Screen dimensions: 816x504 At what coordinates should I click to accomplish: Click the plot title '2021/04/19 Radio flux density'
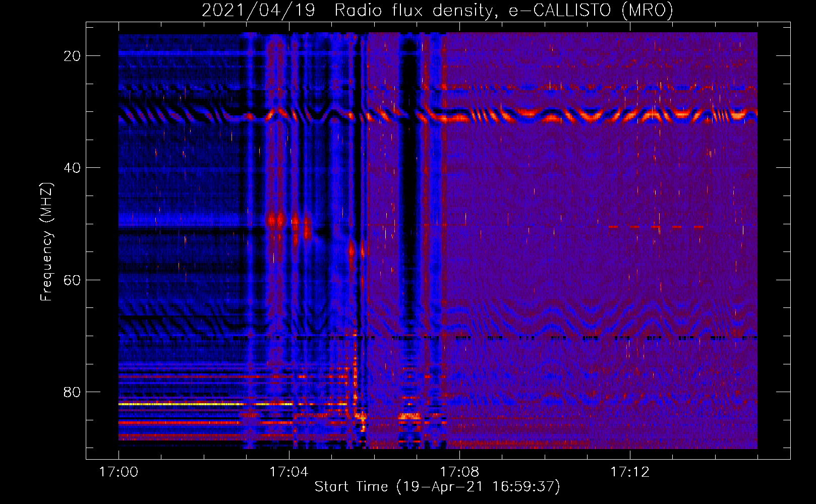(x=437, y=10)
